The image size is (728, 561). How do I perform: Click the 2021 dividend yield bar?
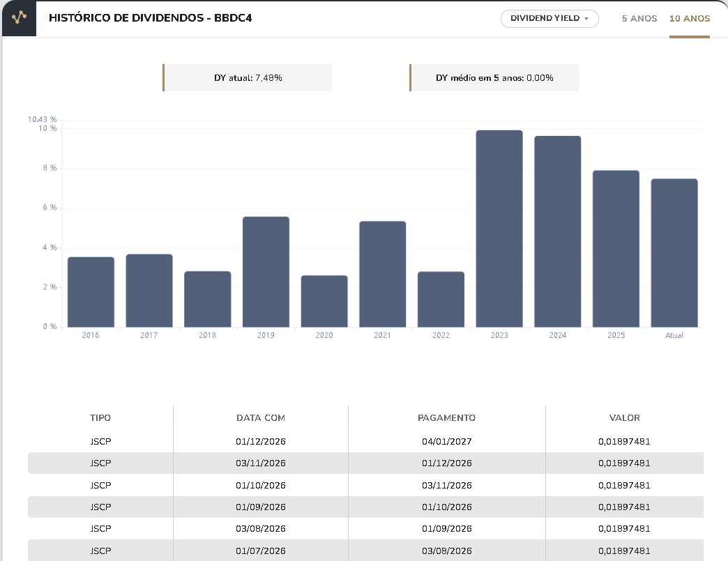click(383, 275)
